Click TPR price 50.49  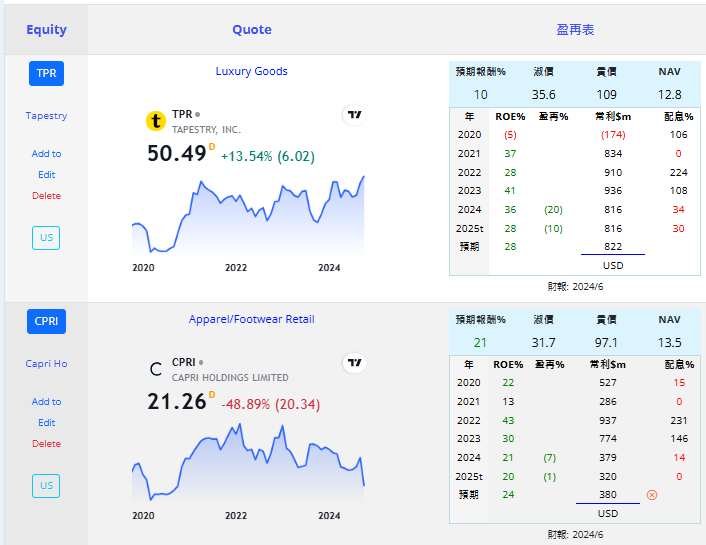pos(177,154)
